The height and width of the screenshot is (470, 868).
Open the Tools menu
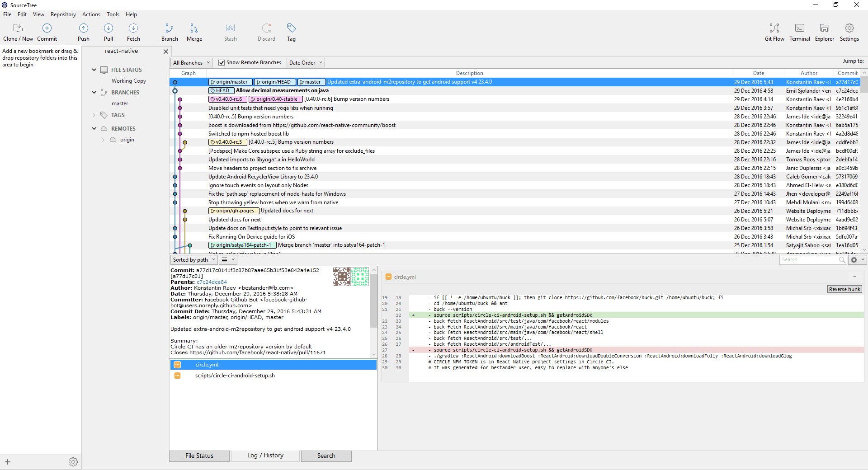(x=113, y=14)
